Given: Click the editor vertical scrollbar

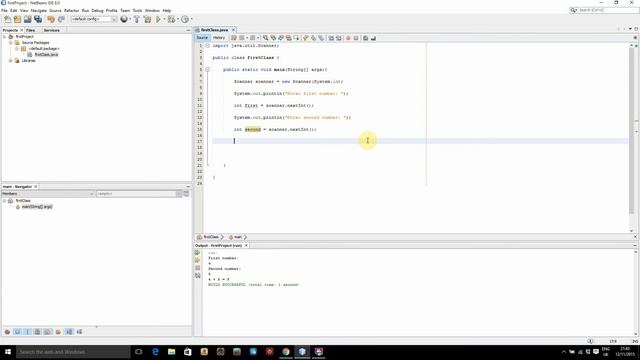Looking at the screenshot, I should point(631,132).
